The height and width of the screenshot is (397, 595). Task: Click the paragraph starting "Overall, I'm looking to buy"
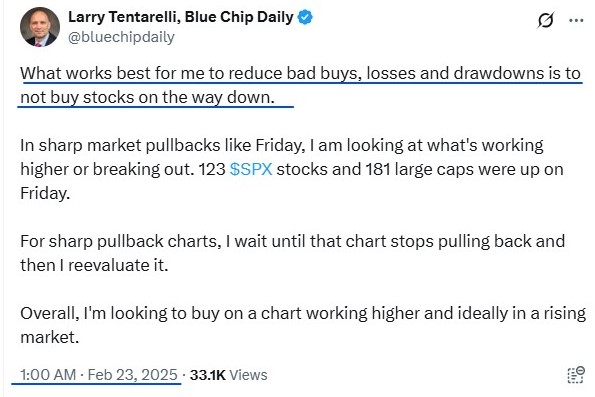point(303,325)
